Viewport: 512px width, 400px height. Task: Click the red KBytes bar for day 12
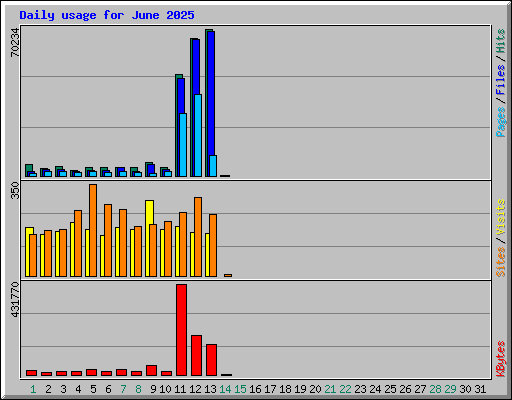(196, 355)
